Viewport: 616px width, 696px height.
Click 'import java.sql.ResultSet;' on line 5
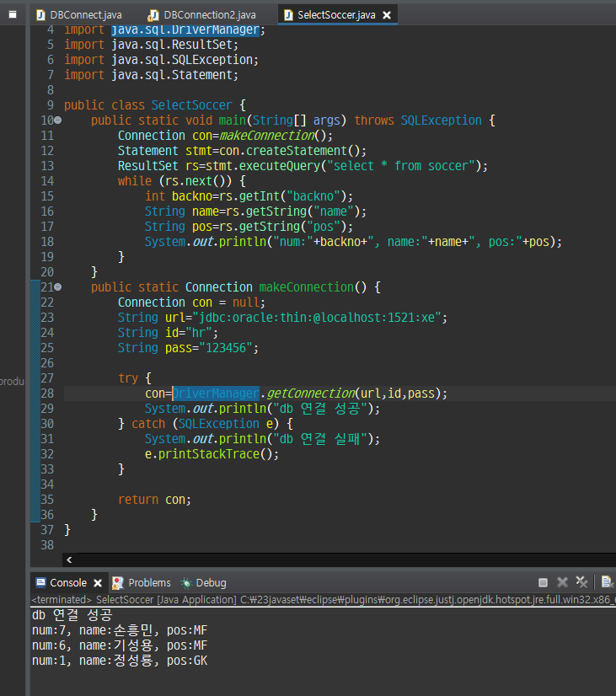152,45
